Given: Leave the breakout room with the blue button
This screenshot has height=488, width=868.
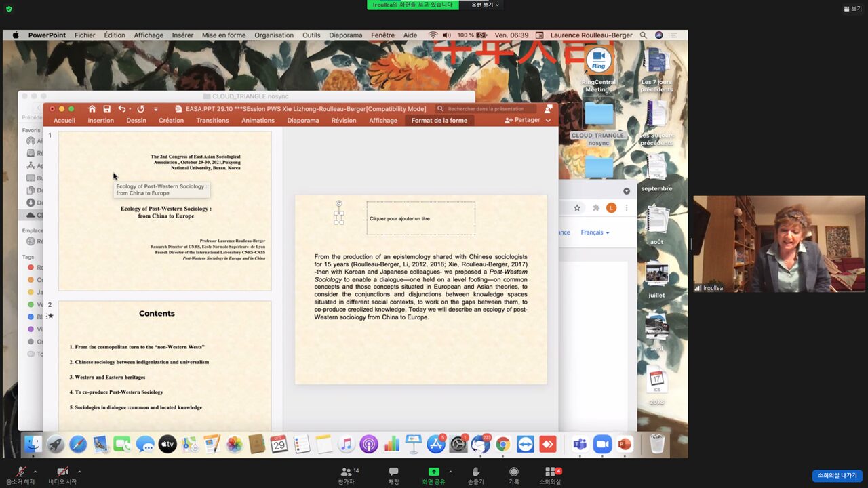Looking at the screenshot, I should click(837, 475).
